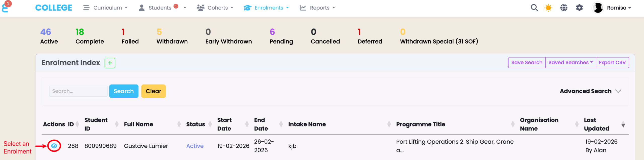This screenshot has width=644, height=160.
Task: Click the Export CSV button
Action: coord(612,63)
